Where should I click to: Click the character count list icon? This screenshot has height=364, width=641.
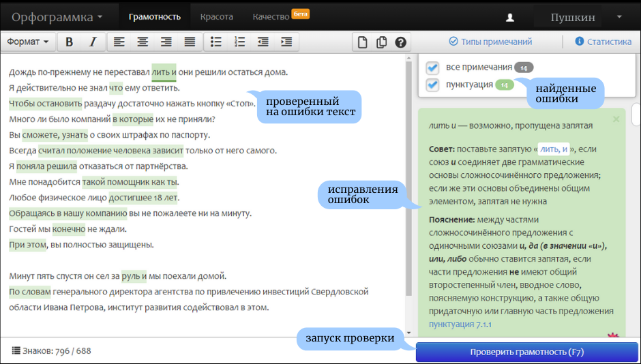[x=16, y=350]
